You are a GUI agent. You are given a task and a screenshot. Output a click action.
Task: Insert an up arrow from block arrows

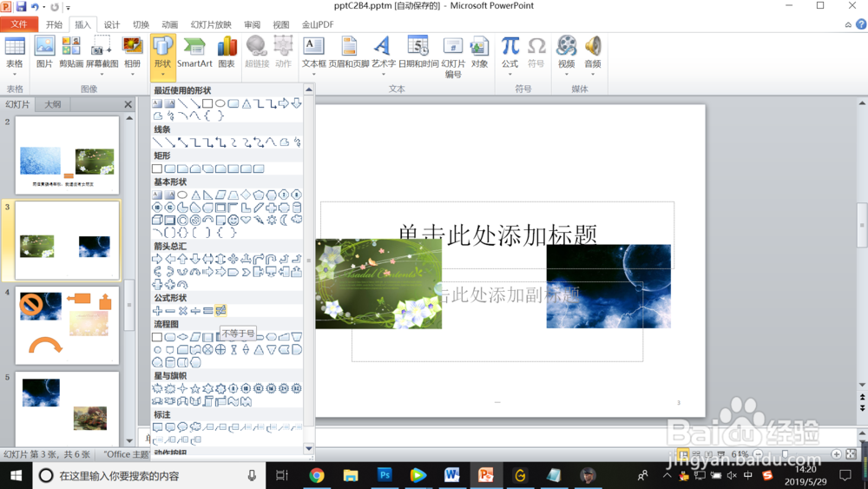tap(182, 259)
